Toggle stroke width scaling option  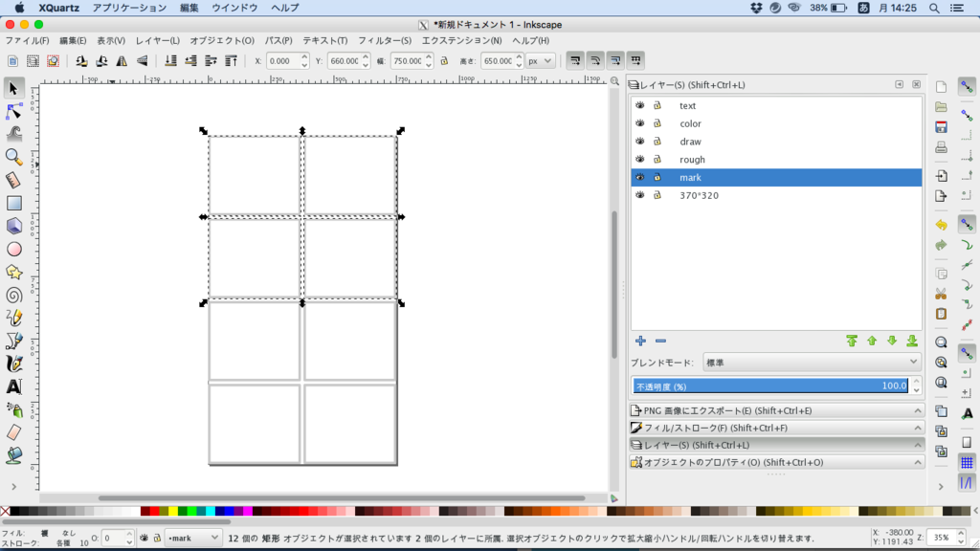(x=575, y=60)
